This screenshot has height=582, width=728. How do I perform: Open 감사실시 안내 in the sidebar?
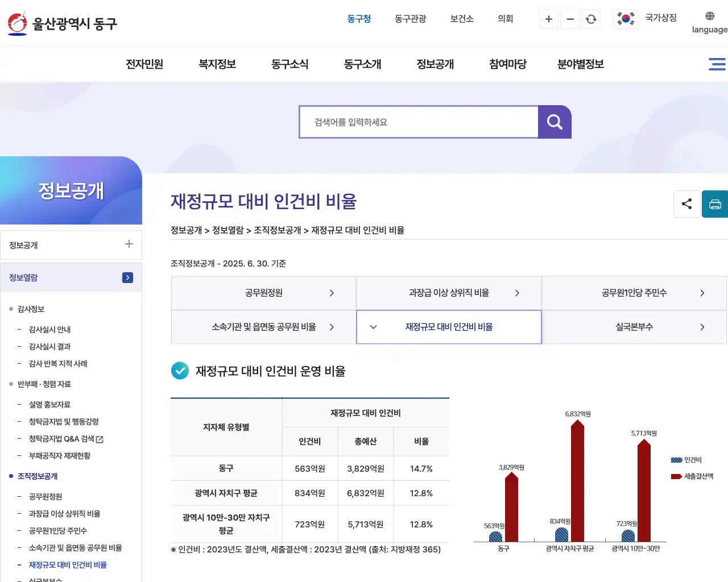(x=50, y=330)
